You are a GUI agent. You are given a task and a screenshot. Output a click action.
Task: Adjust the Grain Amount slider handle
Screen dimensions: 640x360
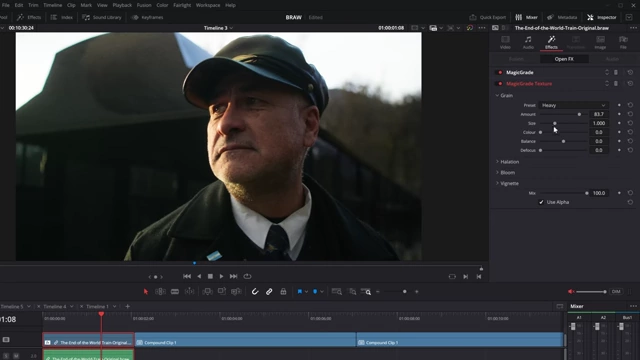coord(579,114)
